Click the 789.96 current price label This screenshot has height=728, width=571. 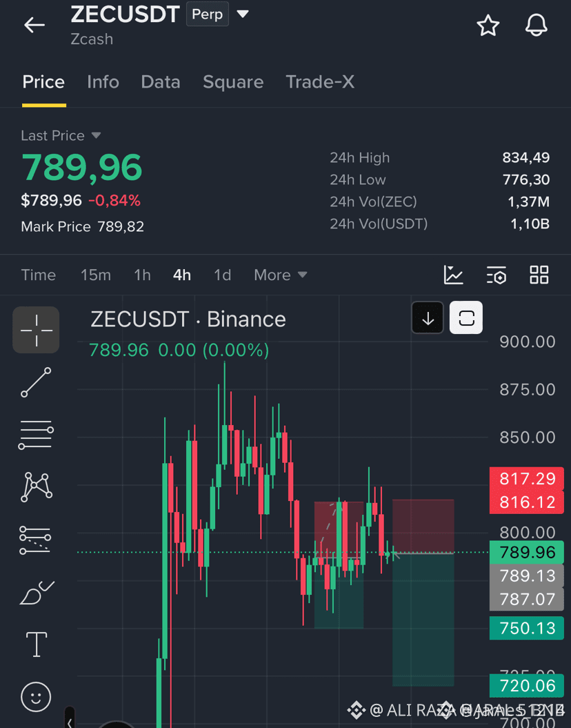point(527,553)
